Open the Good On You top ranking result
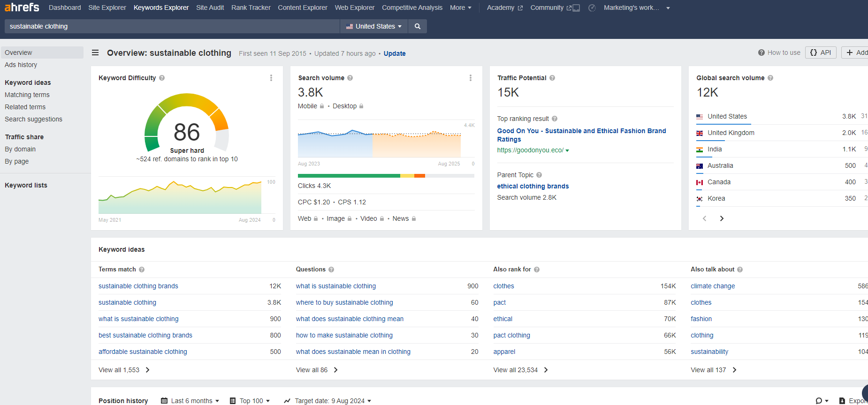 [582, 135]
